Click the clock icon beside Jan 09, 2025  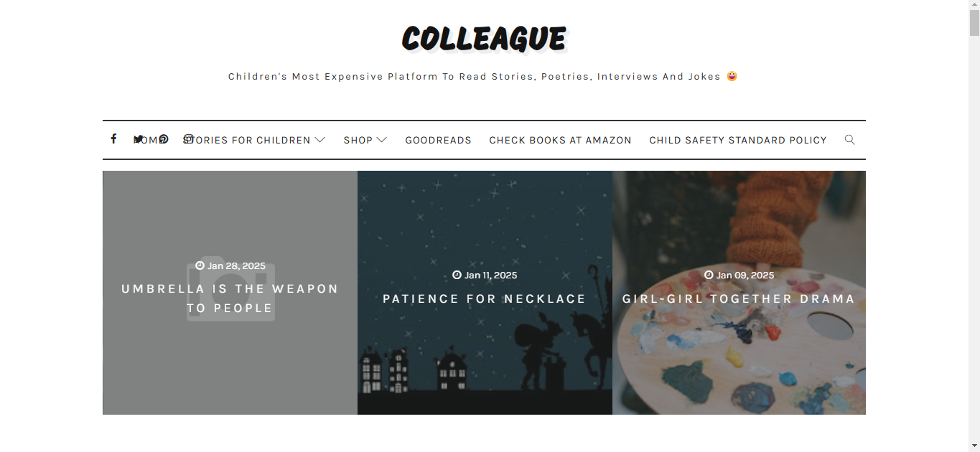point(709,275)
